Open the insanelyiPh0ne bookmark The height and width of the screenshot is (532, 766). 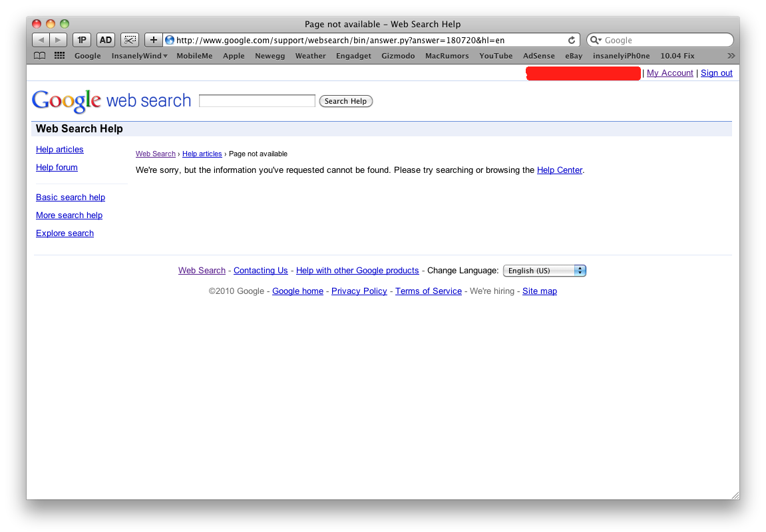coord(622,56)
